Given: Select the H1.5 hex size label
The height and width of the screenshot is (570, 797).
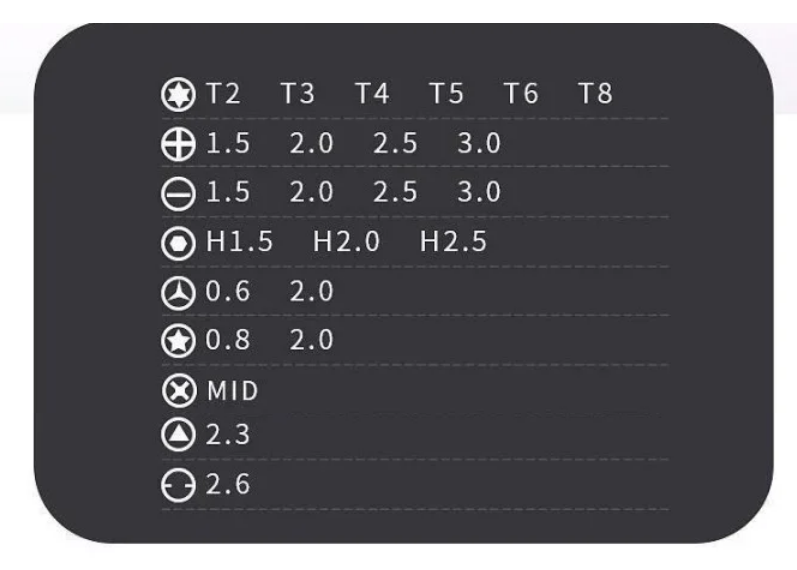Looking at the screenshot, I should coord(239,242).
